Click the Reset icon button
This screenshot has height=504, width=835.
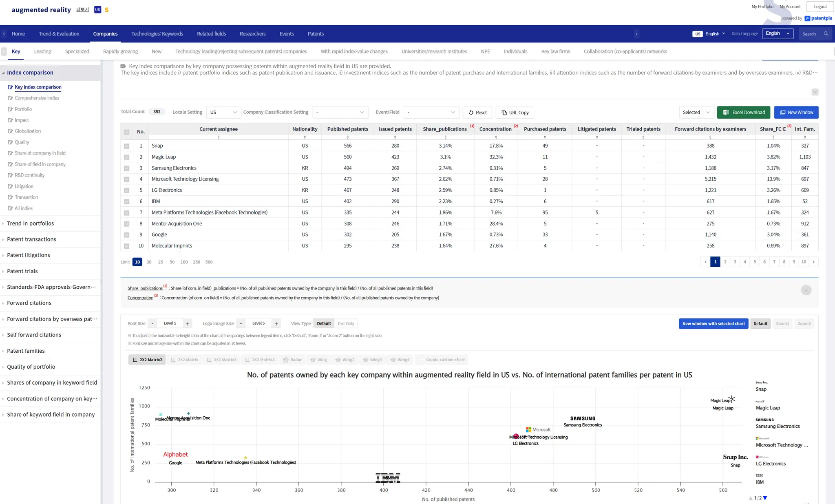(x=471, y=113)
